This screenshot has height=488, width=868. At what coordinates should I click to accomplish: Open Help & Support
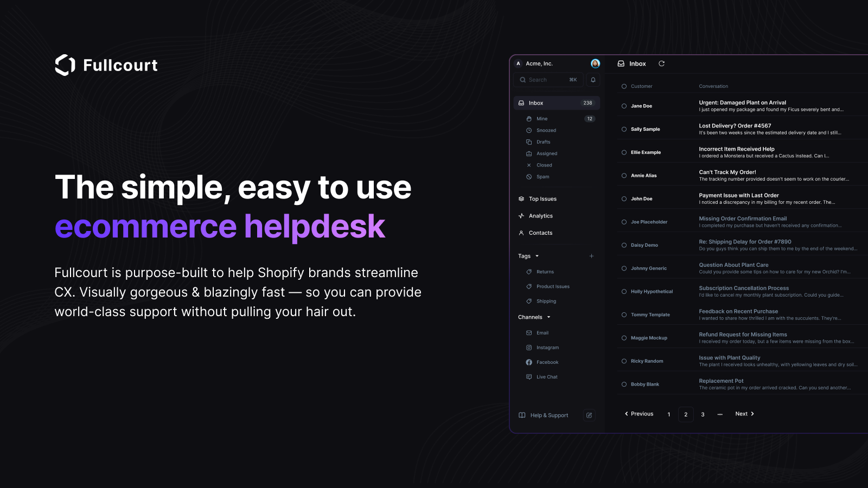pos(544,415)
